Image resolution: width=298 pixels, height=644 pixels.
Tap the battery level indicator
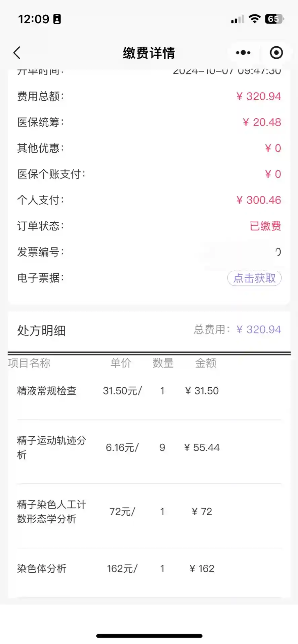click(x=274, y=19)
